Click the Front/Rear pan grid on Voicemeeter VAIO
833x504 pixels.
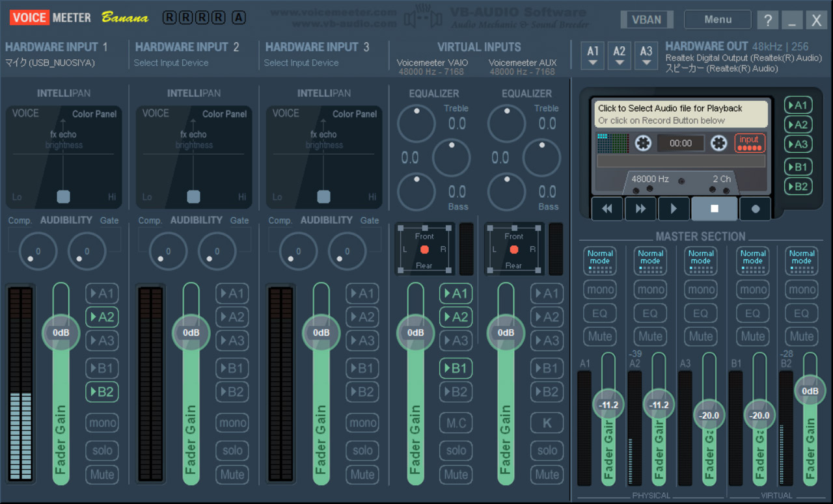424,249
